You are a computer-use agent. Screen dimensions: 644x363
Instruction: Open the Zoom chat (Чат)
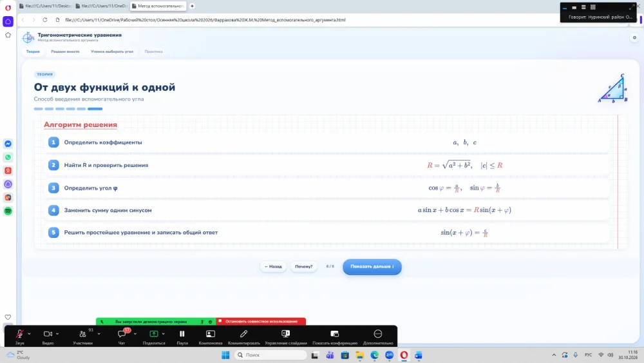pos(122,334)
